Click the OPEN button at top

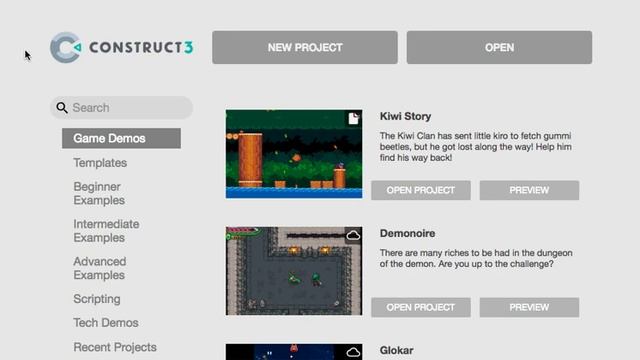tap(499, 47)
